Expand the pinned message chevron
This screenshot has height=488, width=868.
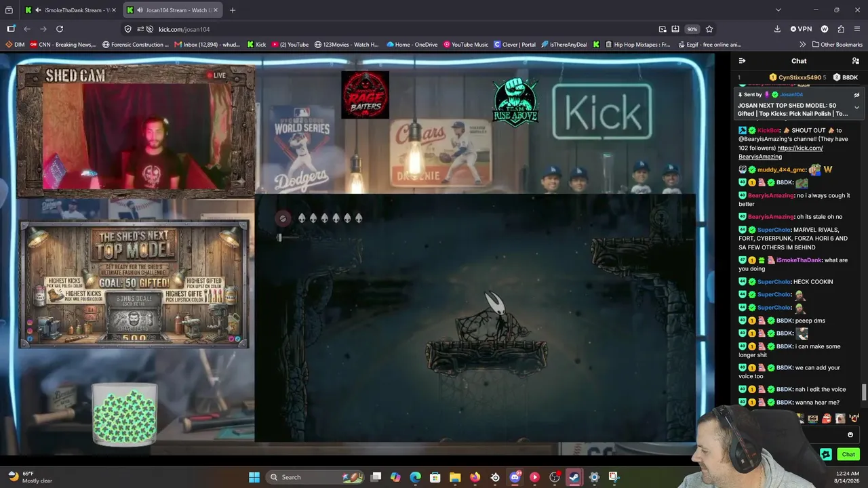[856, 107]
